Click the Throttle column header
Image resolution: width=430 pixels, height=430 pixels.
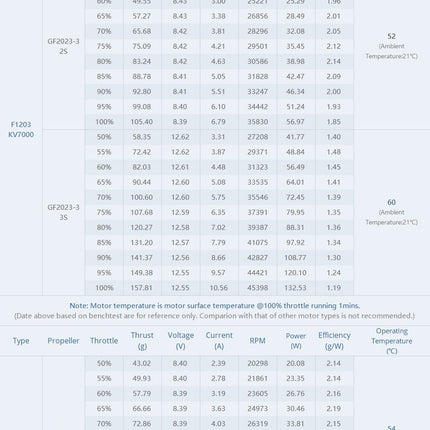(x=104, y=341)
